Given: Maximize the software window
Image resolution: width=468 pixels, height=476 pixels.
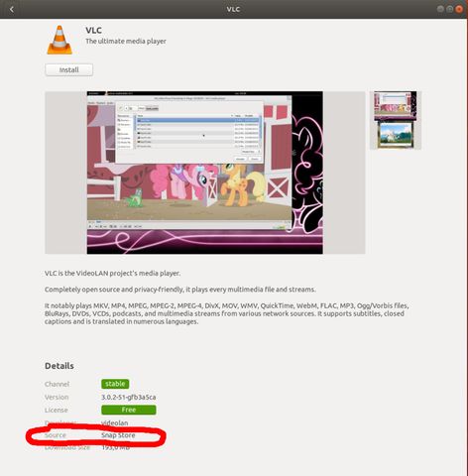Looking at the screenshot, I should (449, 9).
